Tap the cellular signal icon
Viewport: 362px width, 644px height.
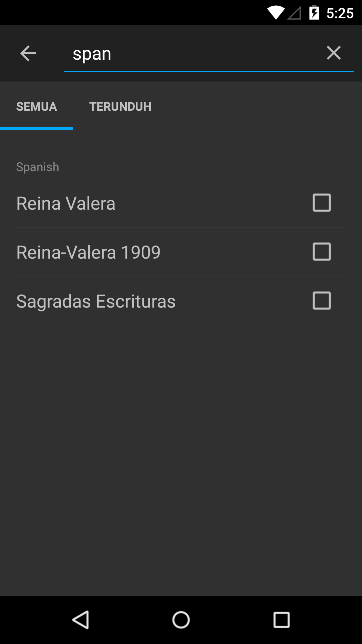click(294, 13)
